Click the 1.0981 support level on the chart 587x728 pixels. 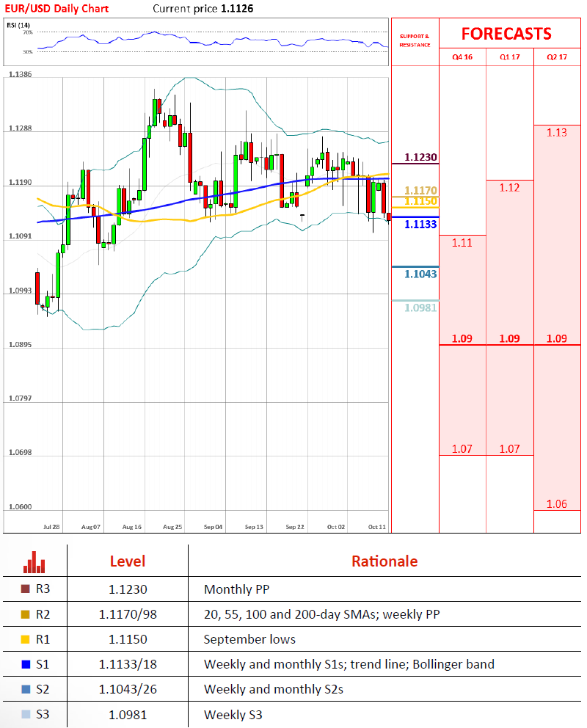[x=420, y=307]
